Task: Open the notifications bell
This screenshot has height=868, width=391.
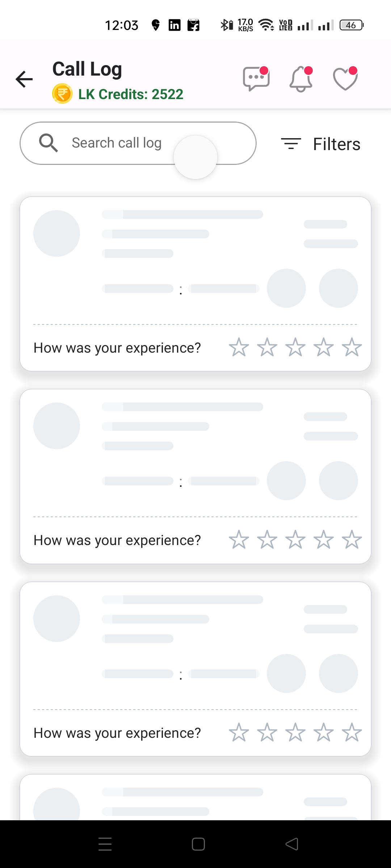Action: coord(301,79)
